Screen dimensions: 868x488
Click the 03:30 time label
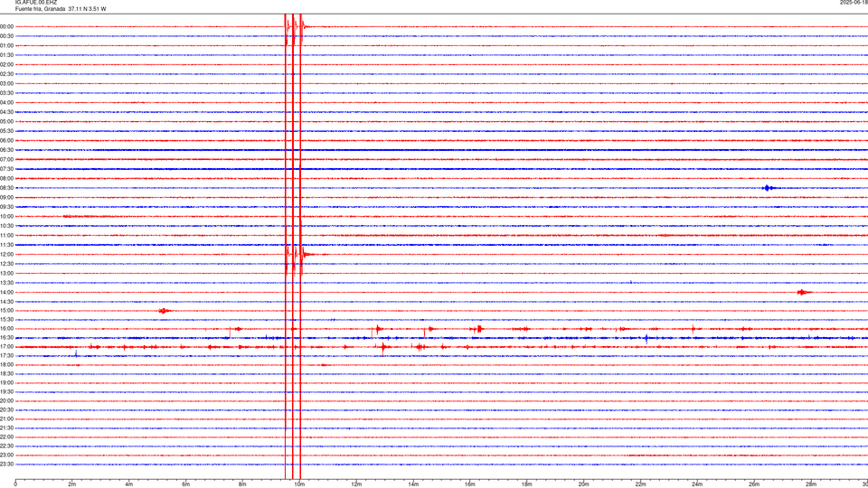click(7, 93)
